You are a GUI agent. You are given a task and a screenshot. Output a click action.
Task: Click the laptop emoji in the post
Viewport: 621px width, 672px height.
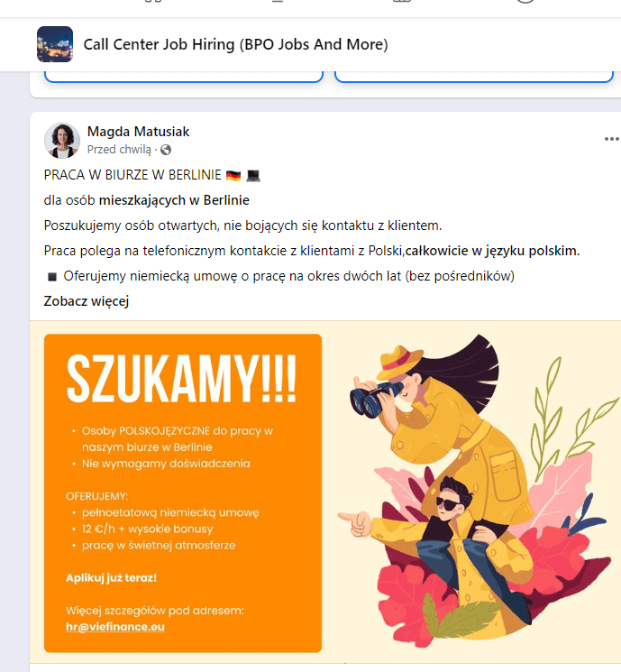[253, 175]
